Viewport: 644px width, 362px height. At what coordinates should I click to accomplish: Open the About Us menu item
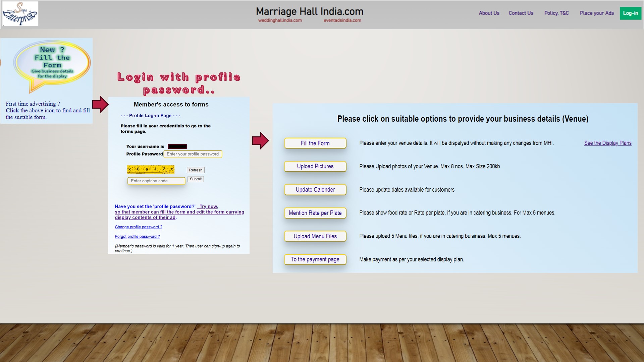(x=489, y=13)
